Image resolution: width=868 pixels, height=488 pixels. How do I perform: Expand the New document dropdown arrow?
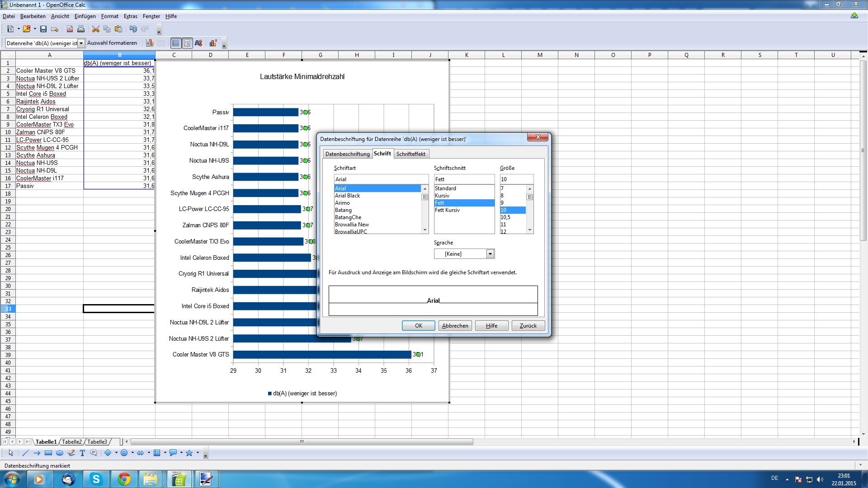click(x=19, y=29)
